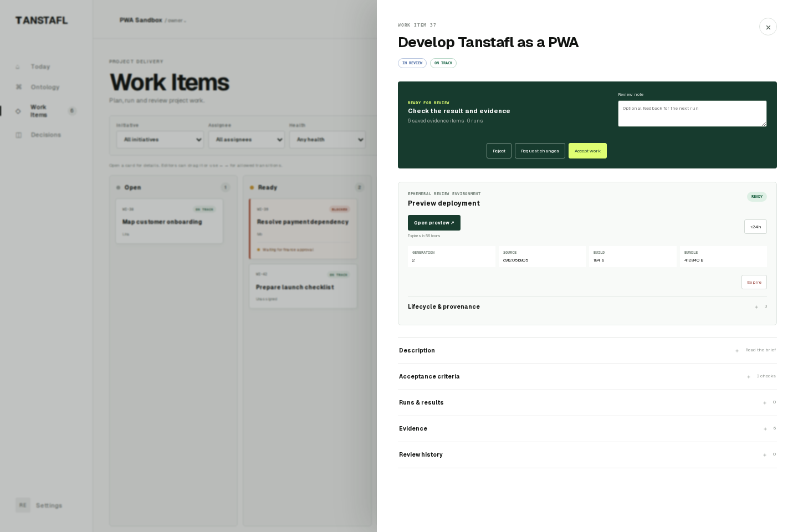The width and height of the screenshot is (798, 532).
Task: Accept the work item
Action: [587, 151]
